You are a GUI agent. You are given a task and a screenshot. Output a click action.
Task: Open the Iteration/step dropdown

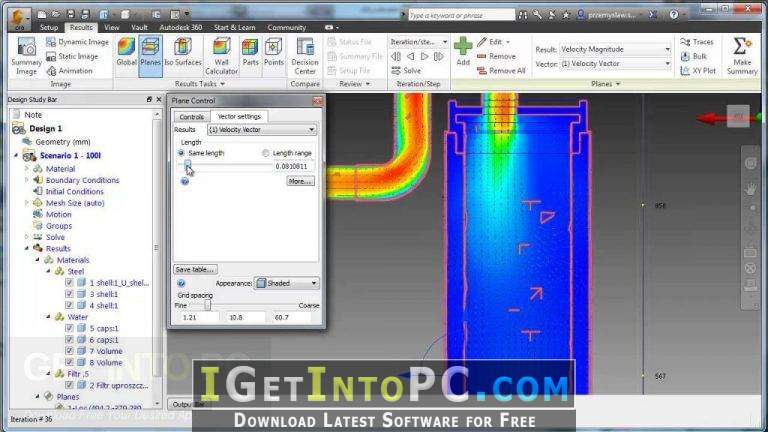point(419,42)
